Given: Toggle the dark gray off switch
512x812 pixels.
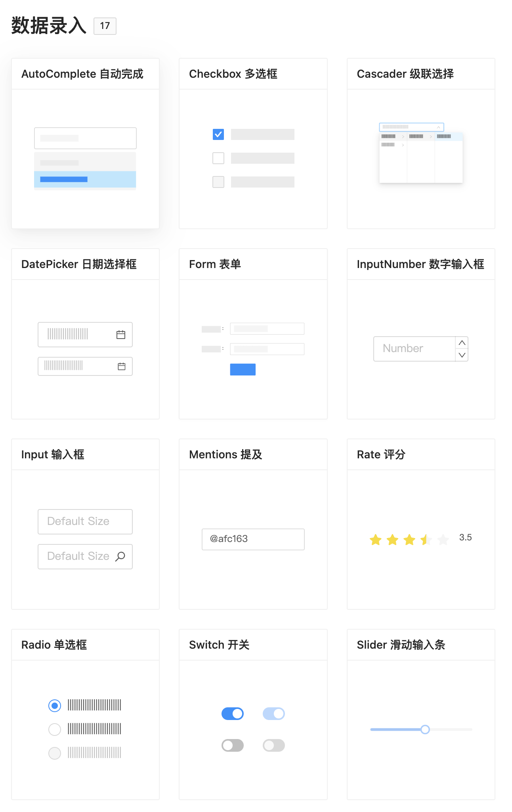Looking at the screenshot, I should (x=233, y=745).
